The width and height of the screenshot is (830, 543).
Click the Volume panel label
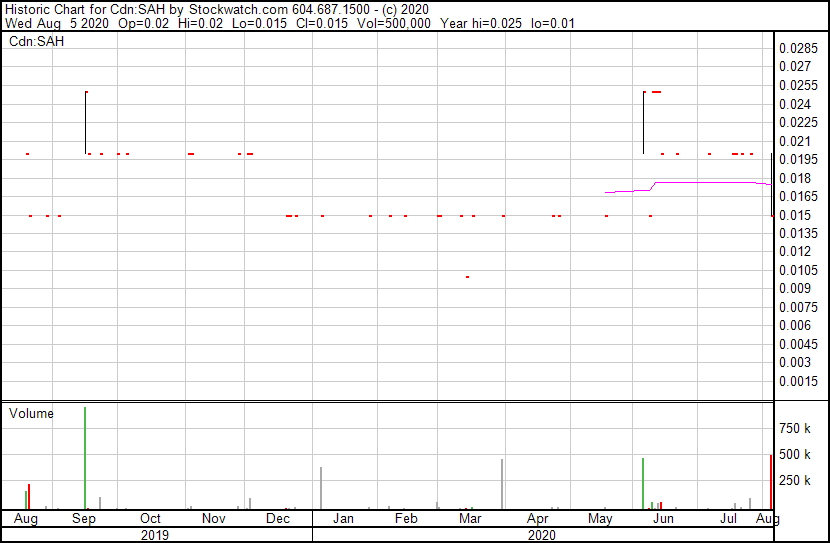[x=32, y=413]
